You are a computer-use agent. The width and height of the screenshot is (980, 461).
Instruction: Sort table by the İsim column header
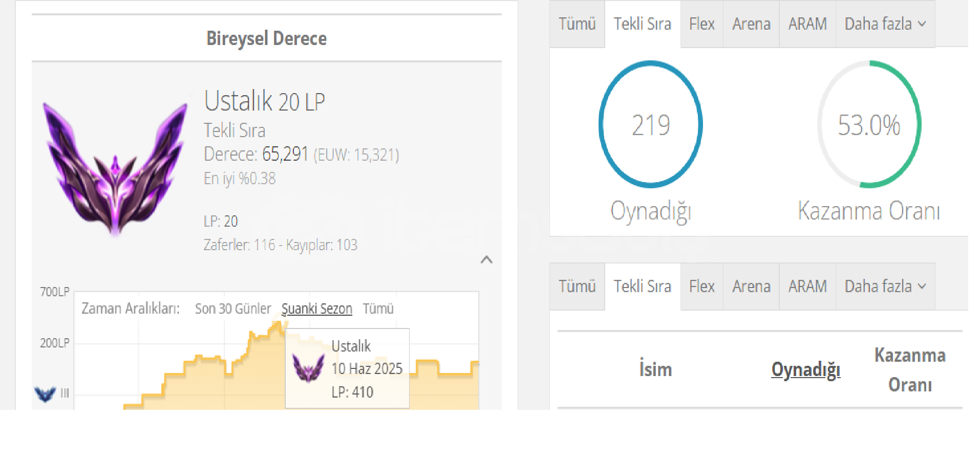coord(655,369)
